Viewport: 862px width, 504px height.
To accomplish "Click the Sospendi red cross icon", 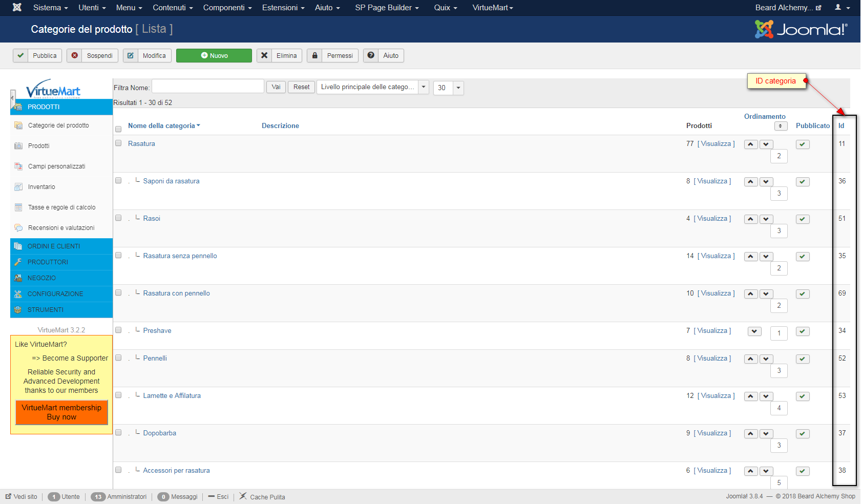I will click(75, 55).
